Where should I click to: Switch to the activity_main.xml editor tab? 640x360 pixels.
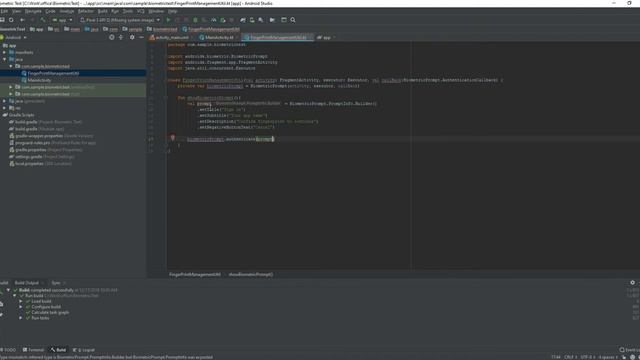click(171, 37)
